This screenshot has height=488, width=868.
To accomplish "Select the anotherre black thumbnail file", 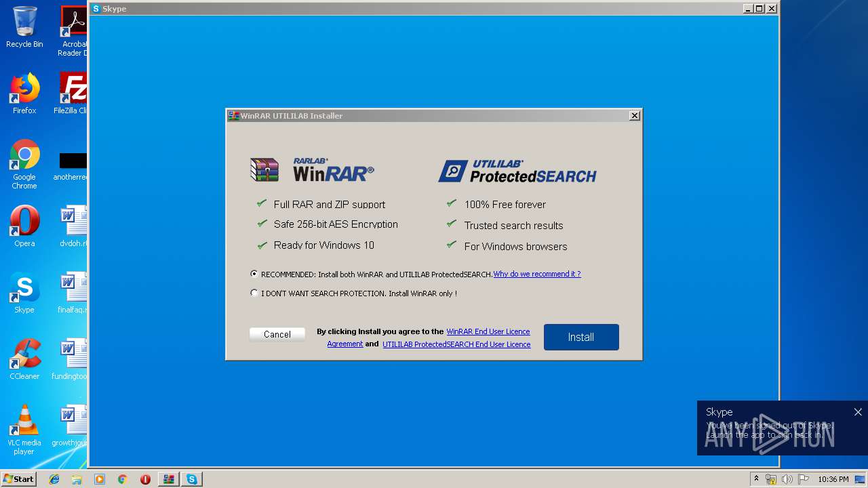I will [x=72, y=165].
